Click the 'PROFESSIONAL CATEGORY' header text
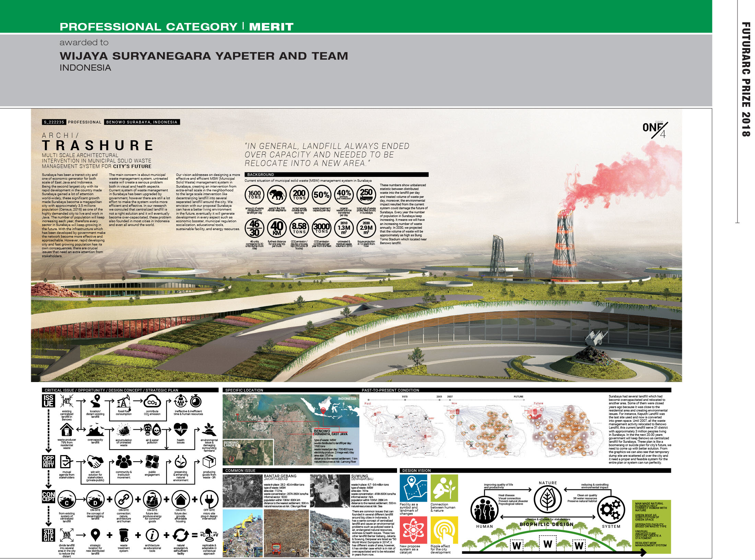Image resolution: width=755 pixels, height=560 pixels. coord(148,27)
